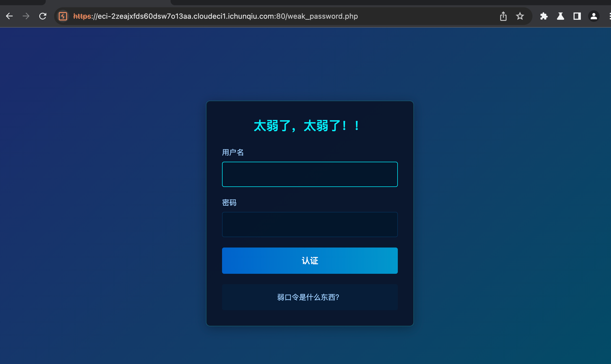The height and width of the screenshot is (364, 611).
Task: Open the site security info icon
Action: (63, 16)
